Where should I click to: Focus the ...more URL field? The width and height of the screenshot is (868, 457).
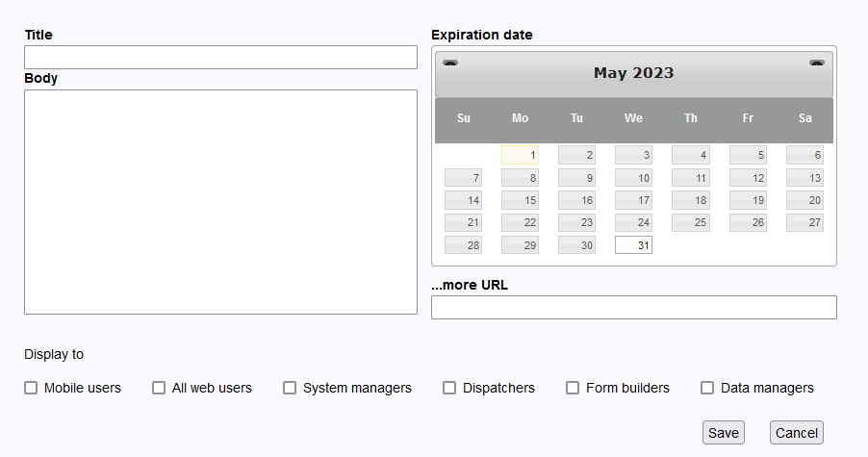[634, 308]
